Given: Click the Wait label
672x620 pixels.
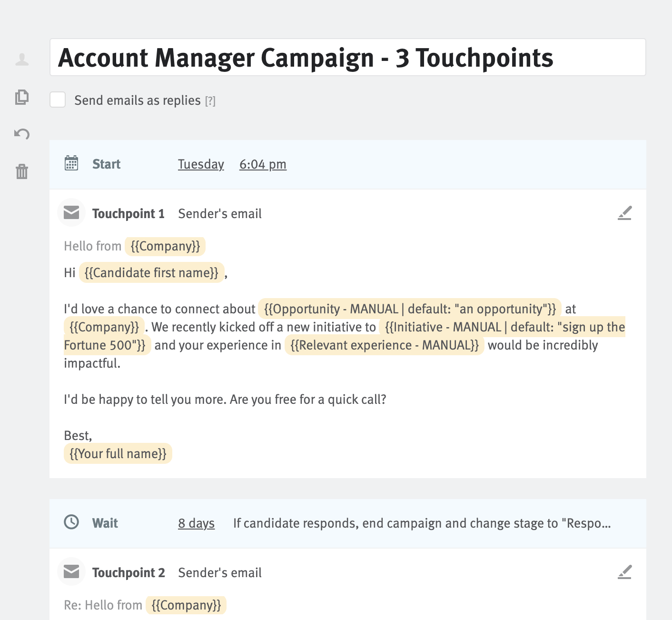Looking at the screenshot, I should 105,523.
